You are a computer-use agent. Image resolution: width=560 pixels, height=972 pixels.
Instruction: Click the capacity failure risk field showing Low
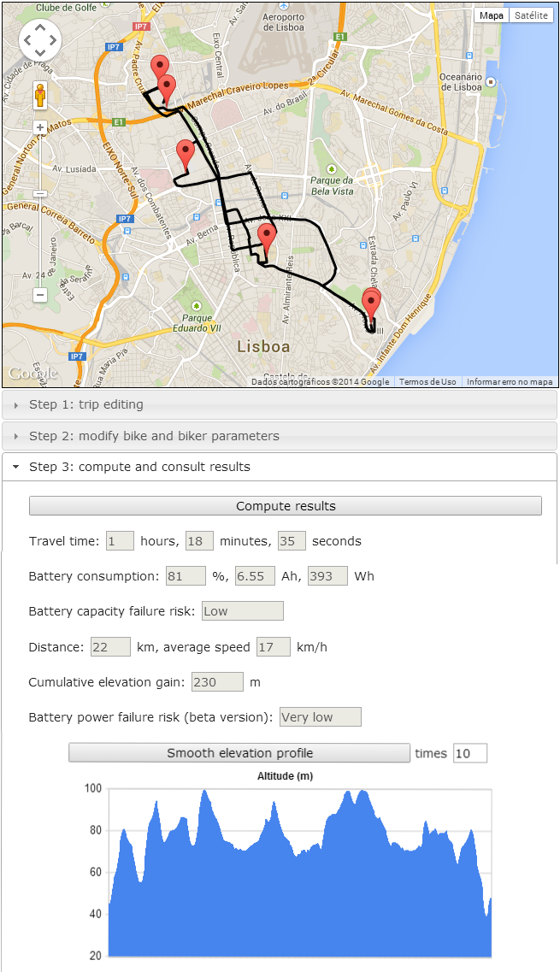point(243,611)
